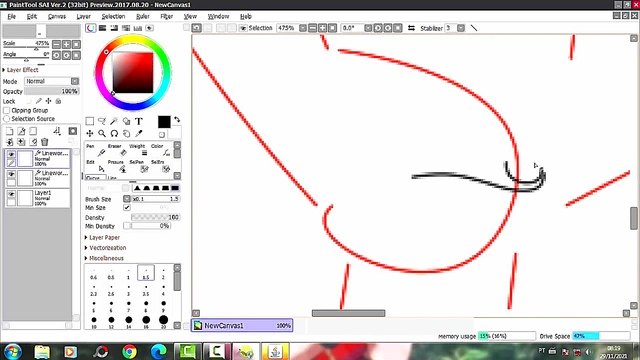Toggle the Lock move option
Screen dimensions: 640x360
[48, 101]
